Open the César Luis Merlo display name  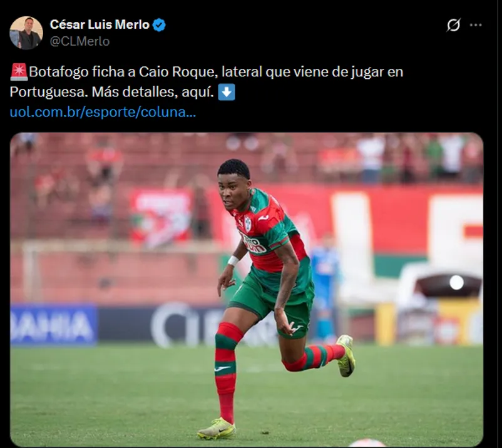pyautogui.click(x=100, y=24)
